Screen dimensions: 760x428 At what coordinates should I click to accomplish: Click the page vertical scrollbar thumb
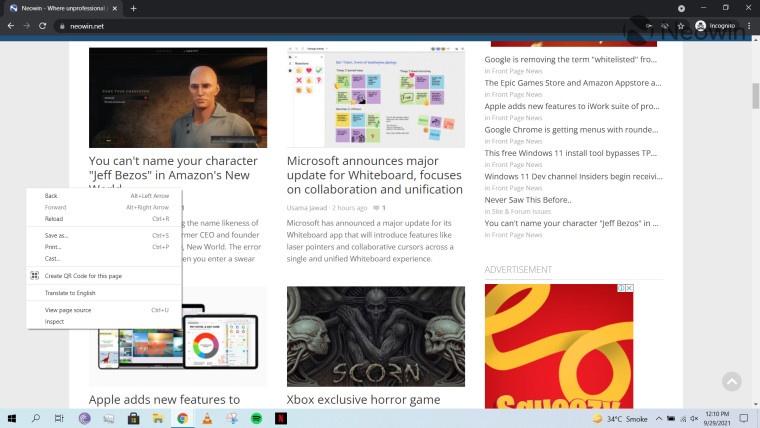tap(755, 96)
